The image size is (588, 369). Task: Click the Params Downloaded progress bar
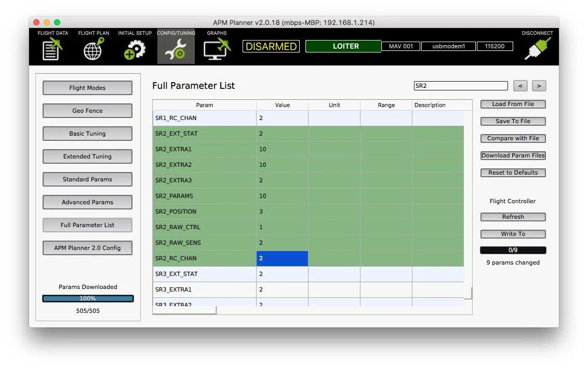tap(88, 298)
